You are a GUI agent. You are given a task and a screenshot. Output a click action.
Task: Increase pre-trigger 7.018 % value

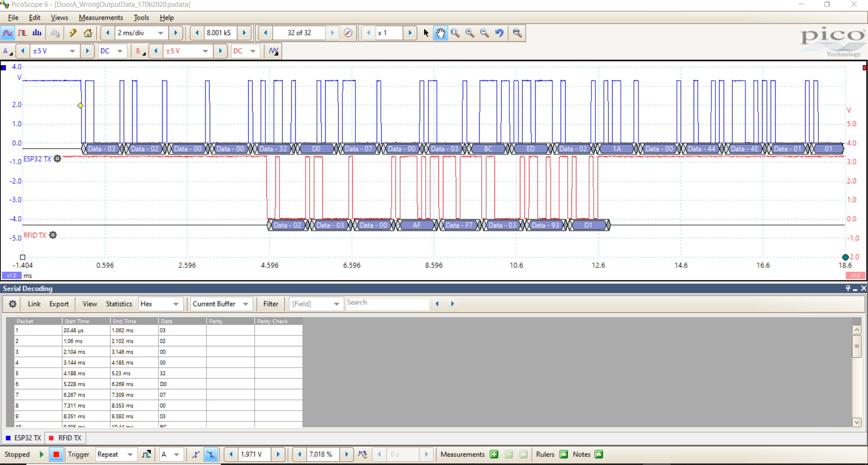[346, 454]
